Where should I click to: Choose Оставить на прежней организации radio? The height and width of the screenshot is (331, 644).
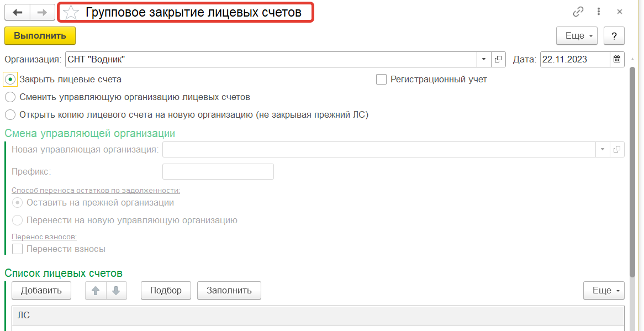click(x=17, y=202)
